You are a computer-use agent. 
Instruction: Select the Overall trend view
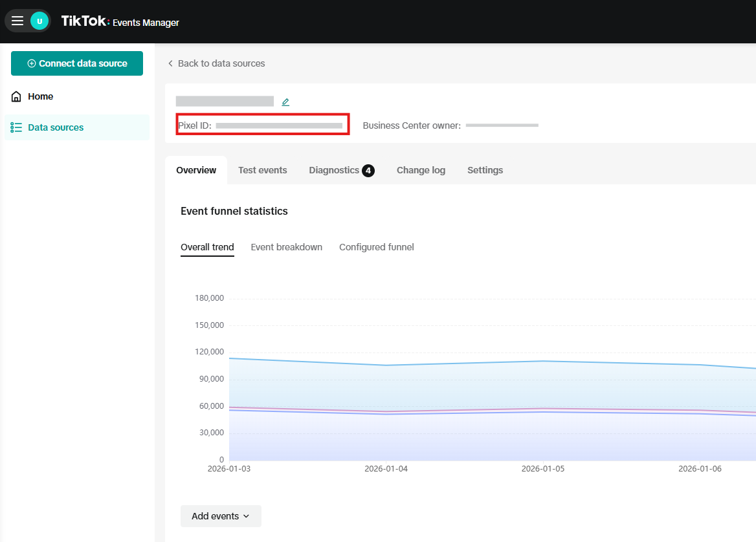click(207, 247)
